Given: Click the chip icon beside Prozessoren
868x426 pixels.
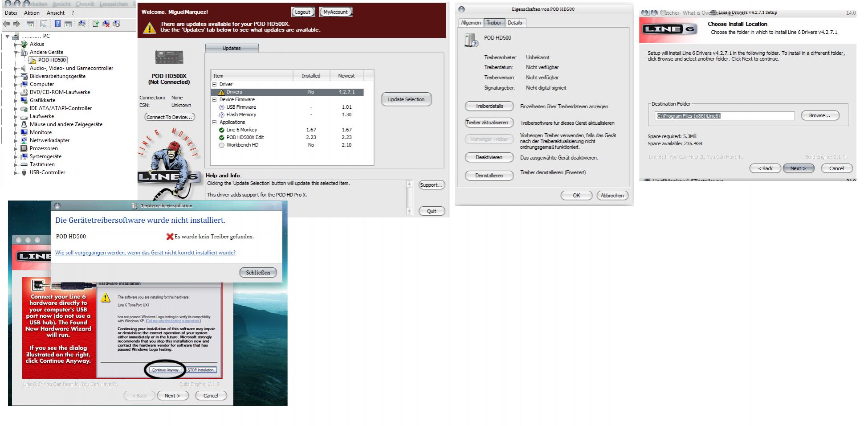Looking at the screenshot, I should (x=24, y=148).
